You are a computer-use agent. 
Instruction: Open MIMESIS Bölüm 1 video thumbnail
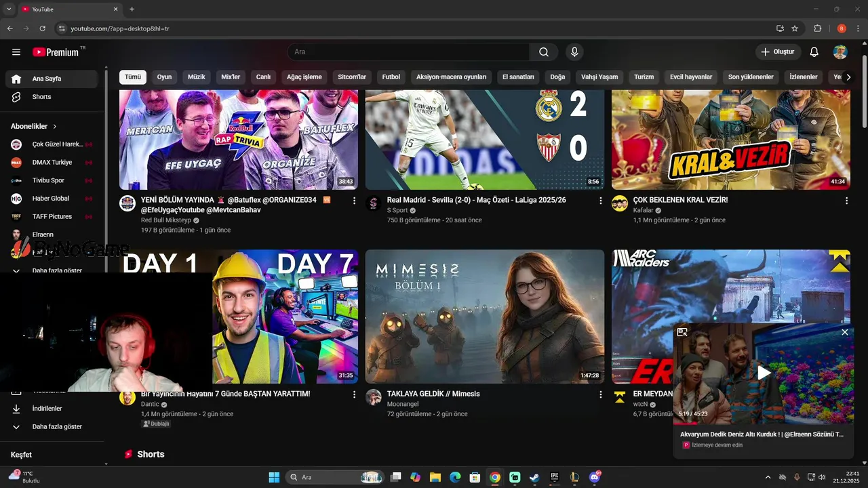[485, 317]
